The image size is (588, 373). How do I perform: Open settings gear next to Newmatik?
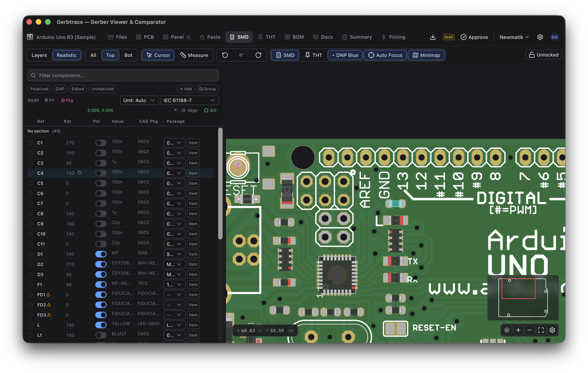540,37
